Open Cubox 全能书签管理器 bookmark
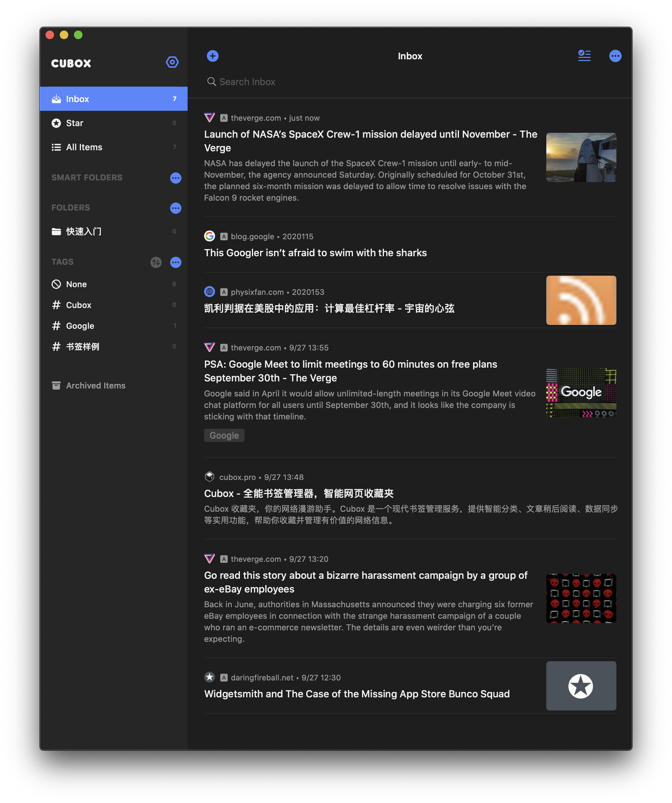672x803 pixels. (x=299, y=493)
